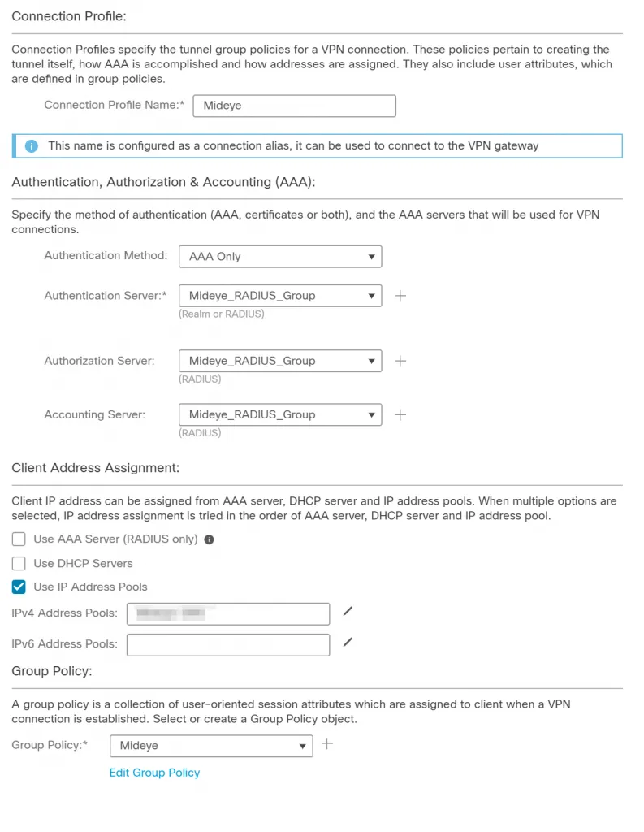Image resolution: width=644 pixels, height=832 pixels.
Task: Click inside the Connection Profile Name field
Action: (x=294, y=106)
